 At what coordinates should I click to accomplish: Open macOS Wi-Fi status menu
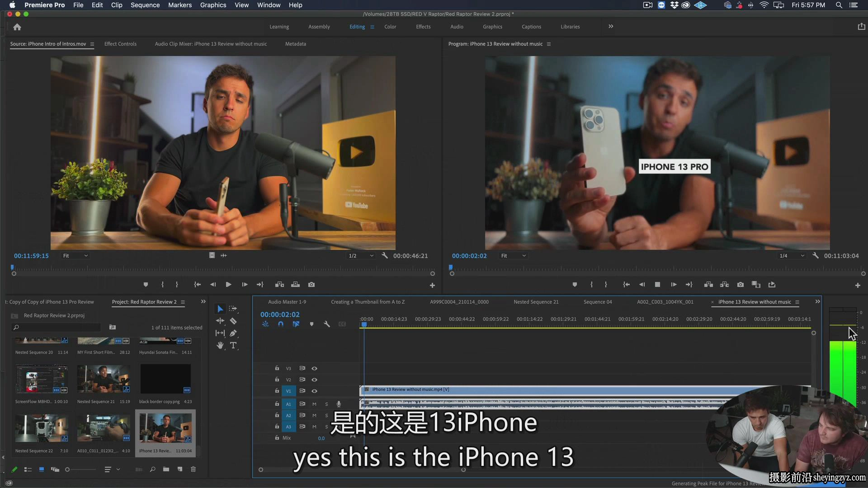click(764, 5)
